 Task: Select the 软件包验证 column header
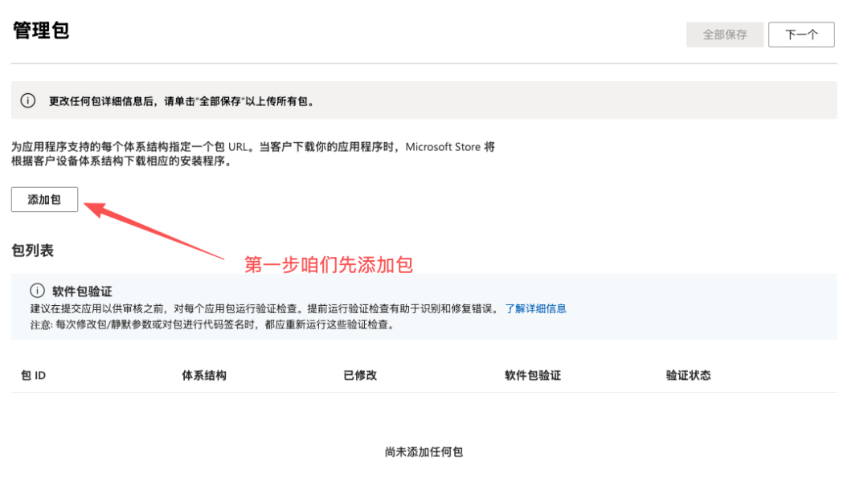533,375
